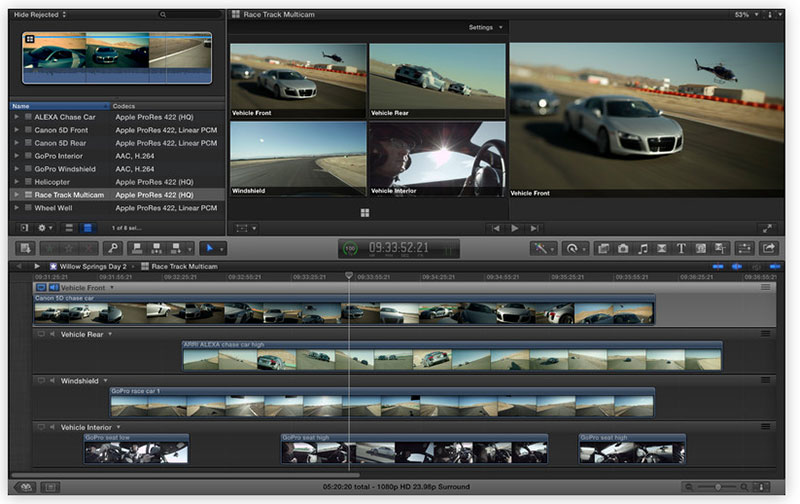Expand the ALEXA Chase Car clip

pos(16,117)
